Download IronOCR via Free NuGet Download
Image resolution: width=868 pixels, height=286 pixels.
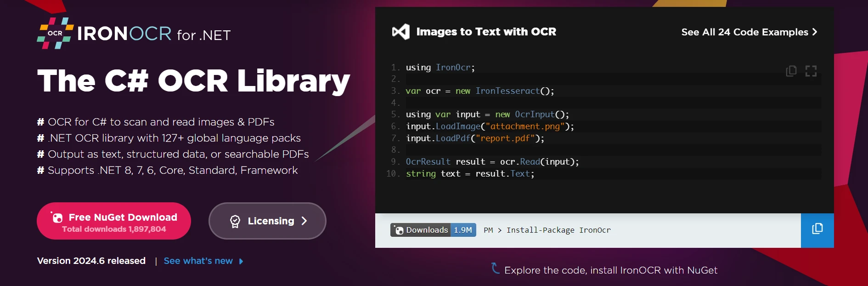tap(114, 221)
